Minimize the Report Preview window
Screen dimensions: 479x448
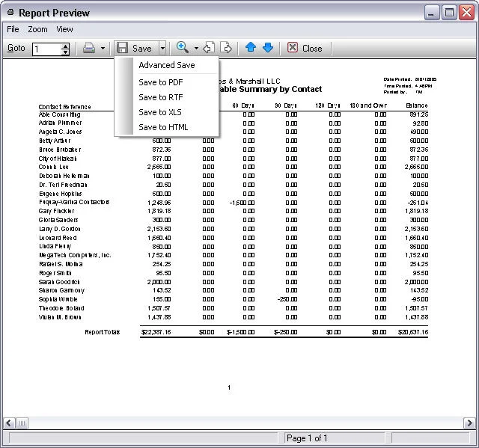click(431, 13)
